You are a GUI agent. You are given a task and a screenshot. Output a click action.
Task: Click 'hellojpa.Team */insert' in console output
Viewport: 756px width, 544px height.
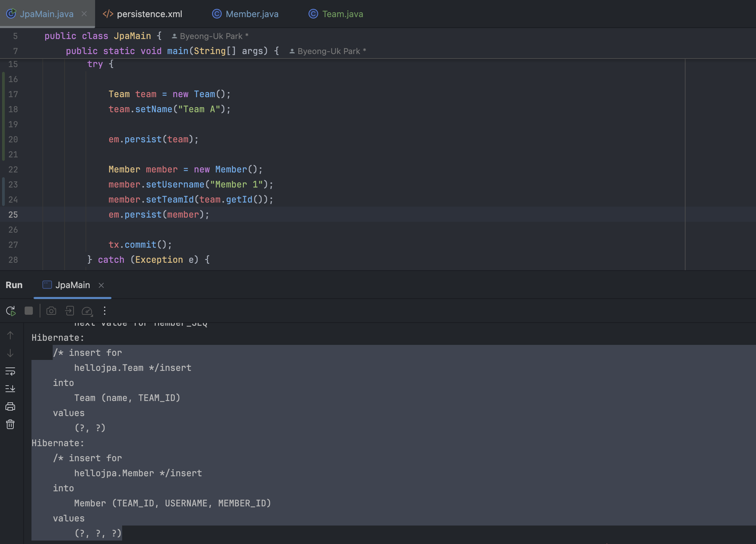pyautogui.click(x=133, y=368)
